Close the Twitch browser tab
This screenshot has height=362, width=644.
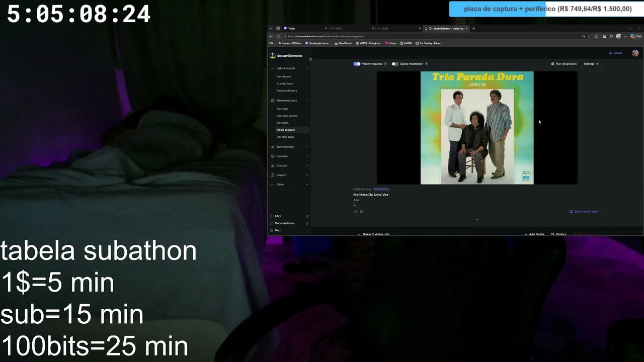(x=326, y=28)
